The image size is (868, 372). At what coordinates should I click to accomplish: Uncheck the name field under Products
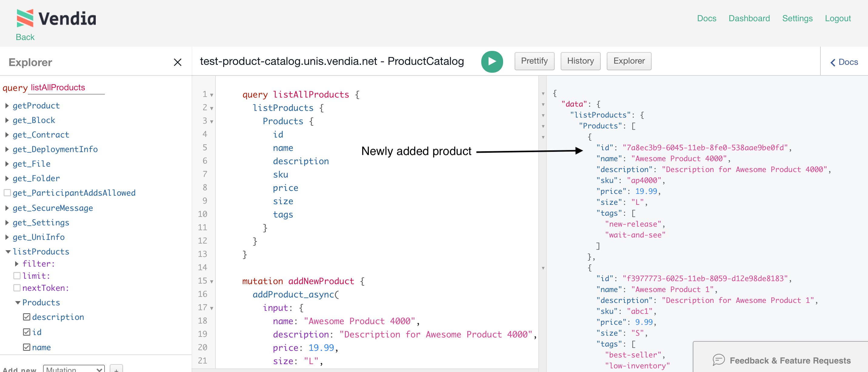pyautogui.click(x=27, y=347)
